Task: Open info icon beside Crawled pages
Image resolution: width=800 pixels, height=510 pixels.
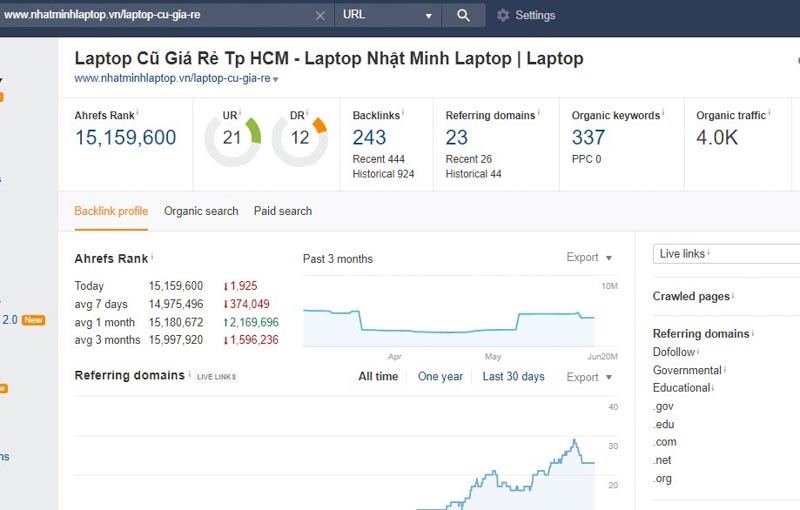Action: (733, 295)
